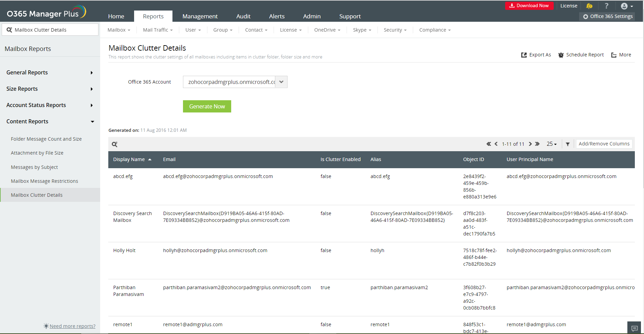This screenshot has width=644, height=334.
Task: Open the User reports dropdown
Action: tap(193, 30)
